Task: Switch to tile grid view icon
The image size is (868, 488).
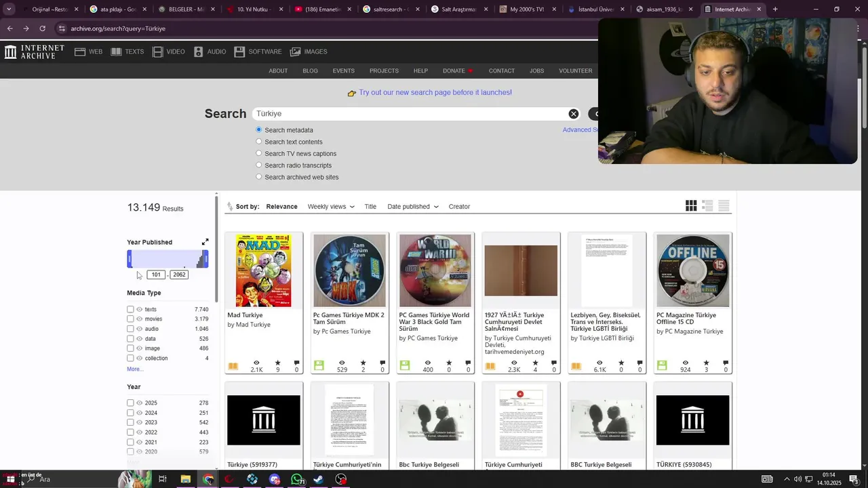Action: [x=691, y=206]
